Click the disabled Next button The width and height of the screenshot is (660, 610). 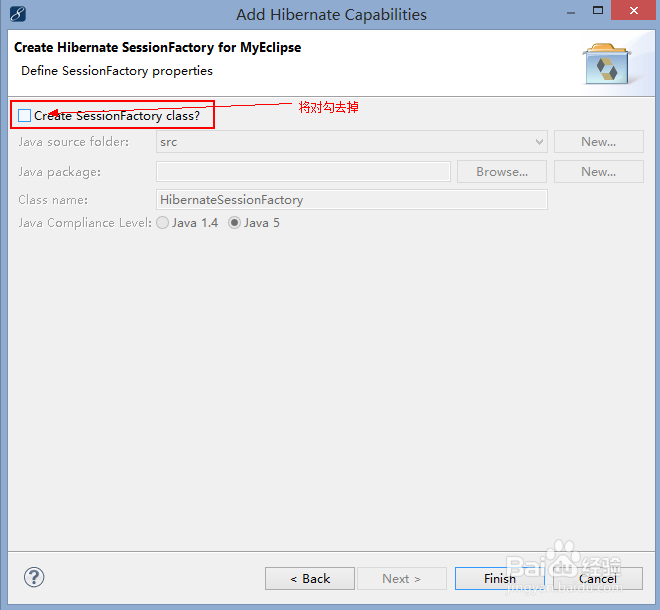(402, 579)
